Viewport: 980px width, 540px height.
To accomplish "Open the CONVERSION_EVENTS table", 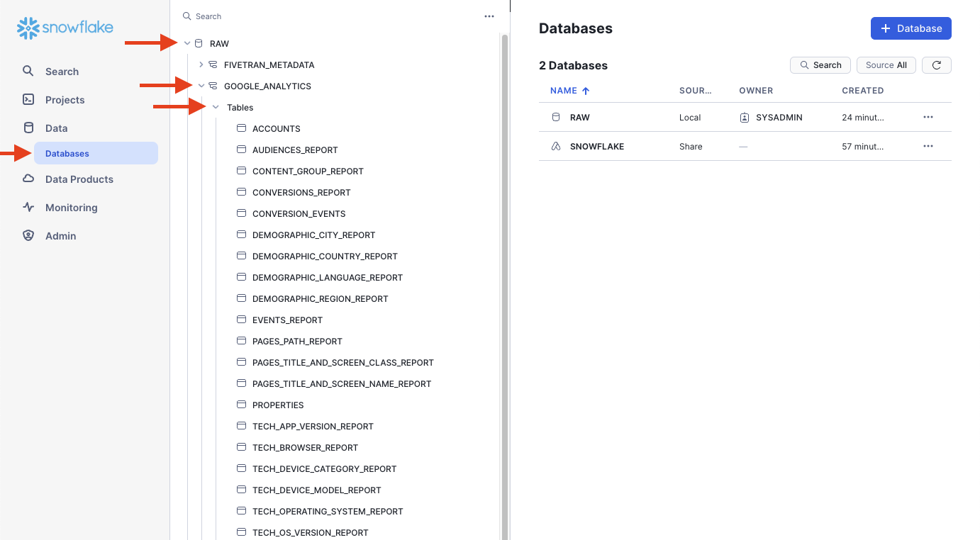I will [299, 214].
